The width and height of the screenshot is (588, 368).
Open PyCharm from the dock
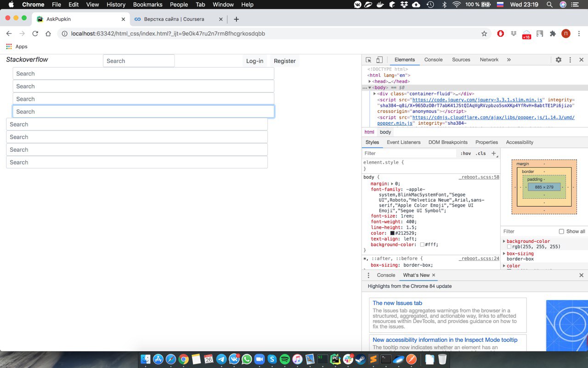(x=335, y=359)
